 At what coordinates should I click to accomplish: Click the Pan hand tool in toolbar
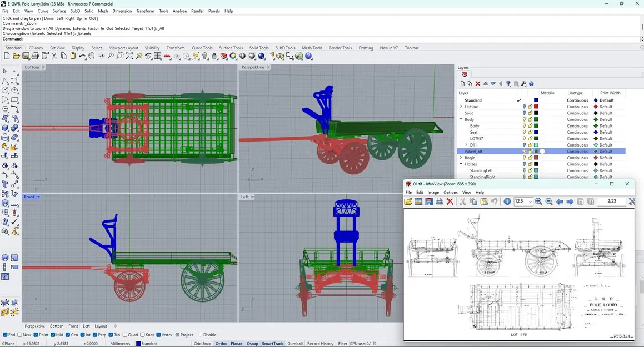[x=92, y=56]
